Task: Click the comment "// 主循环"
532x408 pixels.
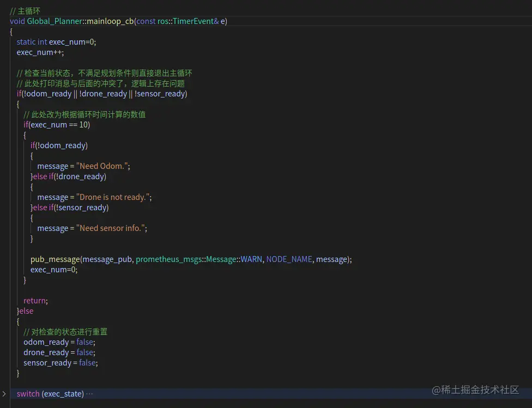Action: point(25,11)
